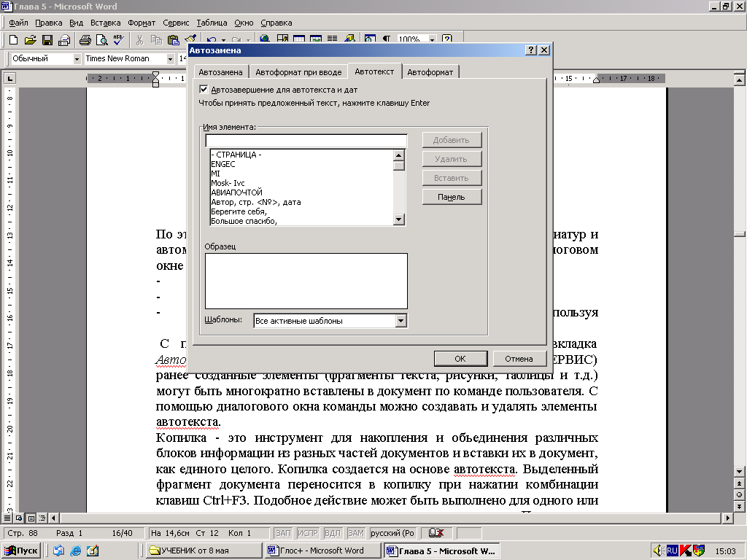Image resolution: width=747 pixels, height=560 pixels.
Task: Print the document with the printer icon
Action: [85, 40]
